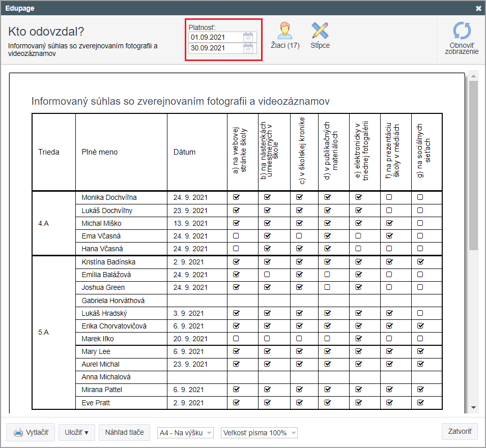Select the name Aurel Michal
This screenshot has width=486, height=448.
pos(100,364)
